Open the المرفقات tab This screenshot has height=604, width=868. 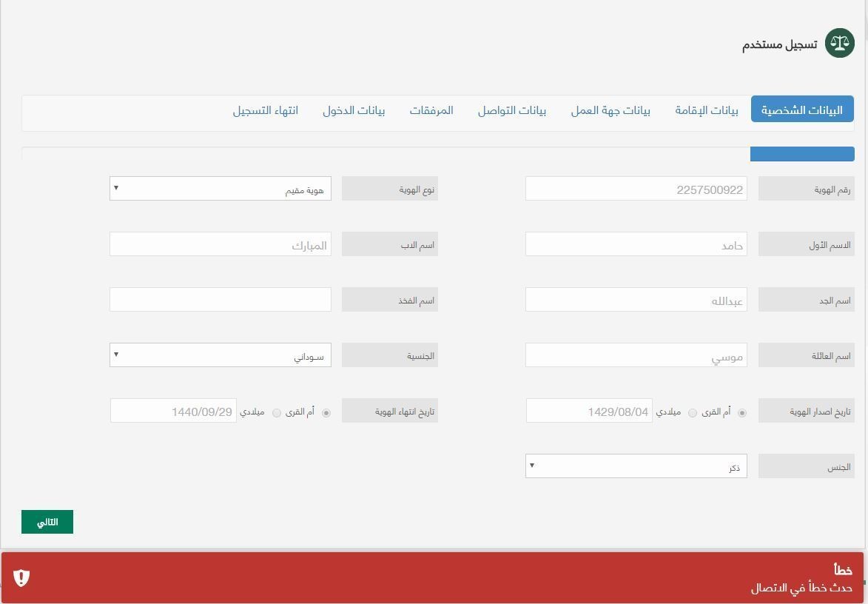pyautogui.click(x=431, y=110)
